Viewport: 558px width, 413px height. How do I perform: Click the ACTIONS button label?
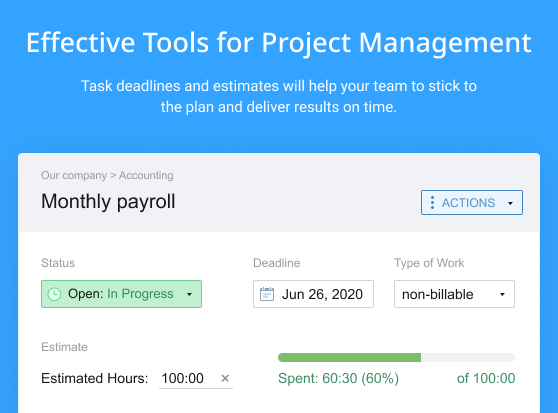point(468,203)
